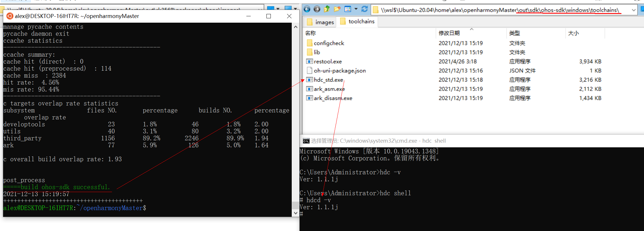Click the cmd.exe icon in title bar
This screenshot has height=231, width=644.
click(x=306, y=141)
